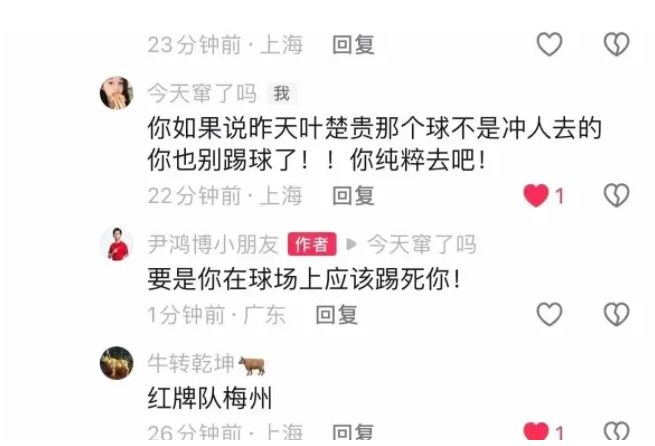Screen dimensions: 655x446
Task: Like the comment posted 23分钟前
Action: click(x=549, y=44)
